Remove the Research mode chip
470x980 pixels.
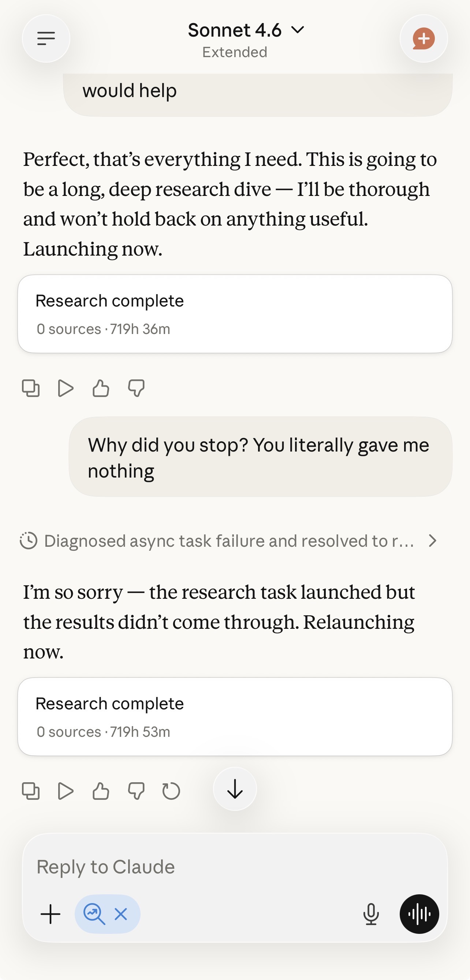[x=121, y=914]
